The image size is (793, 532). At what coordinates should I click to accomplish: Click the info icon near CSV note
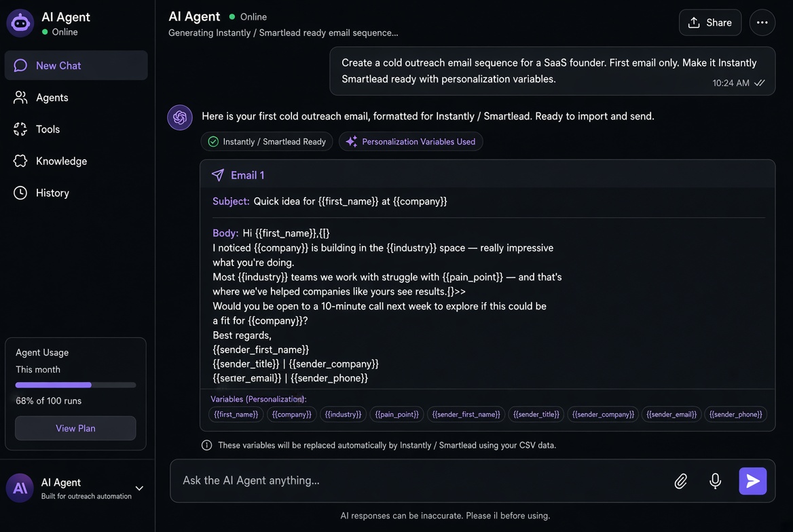[206, 445]
